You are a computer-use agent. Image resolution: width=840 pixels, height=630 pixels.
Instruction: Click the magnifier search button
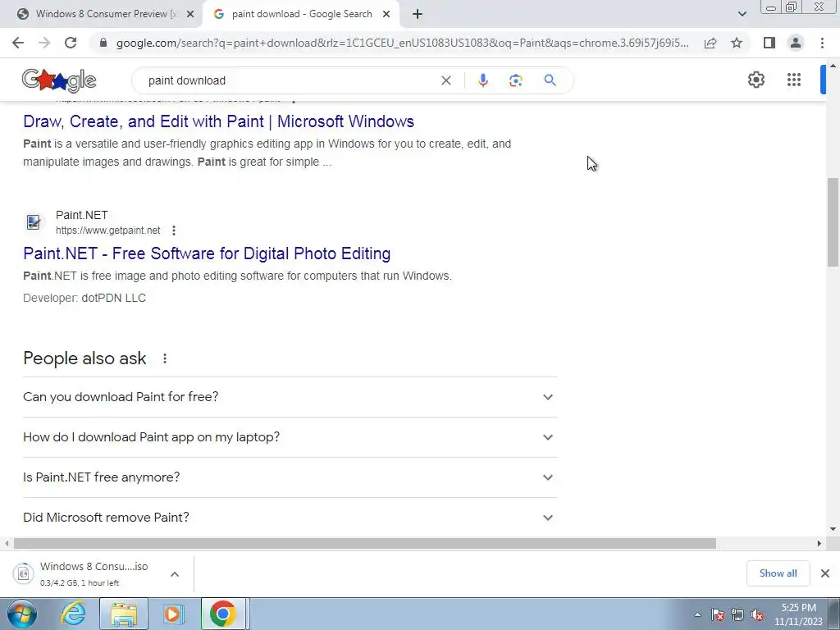pyautogui.click(x=550, y=80)
